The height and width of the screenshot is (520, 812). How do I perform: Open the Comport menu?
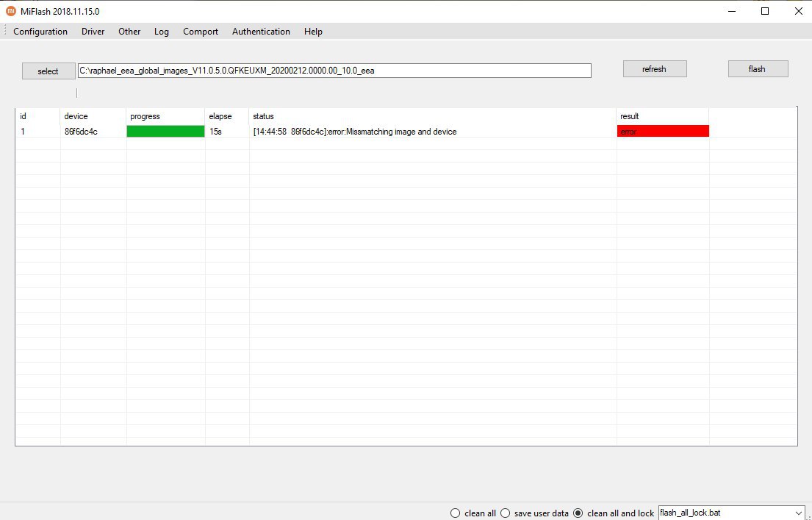click(x=201, y=32)
